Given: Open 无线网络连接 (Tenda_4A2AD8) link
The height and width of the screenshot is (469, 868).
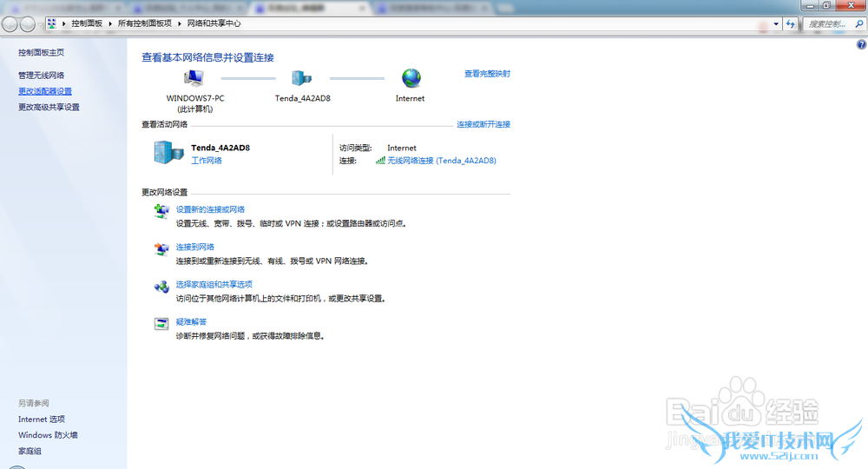Looking at the screenshot, I should 442,161.
